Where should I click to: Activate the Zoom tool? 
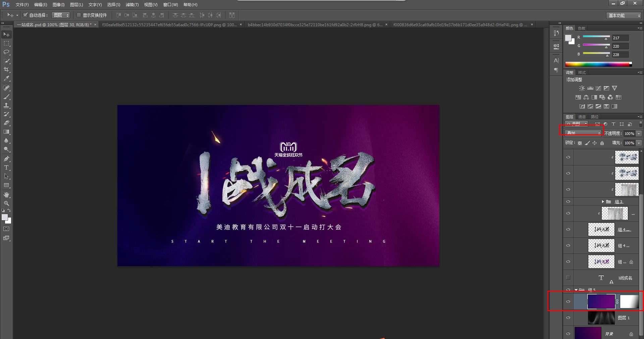[6, 203]
